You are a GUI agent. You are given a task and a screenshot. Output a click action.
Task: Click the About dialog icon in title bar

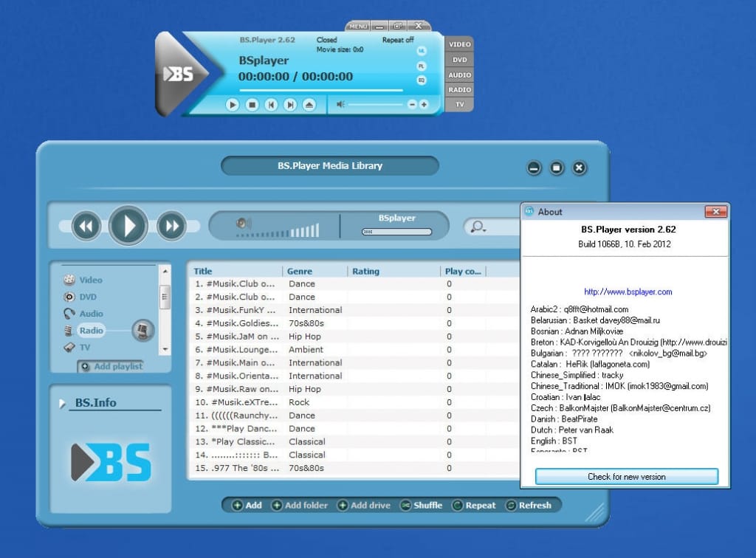(529, 211)
